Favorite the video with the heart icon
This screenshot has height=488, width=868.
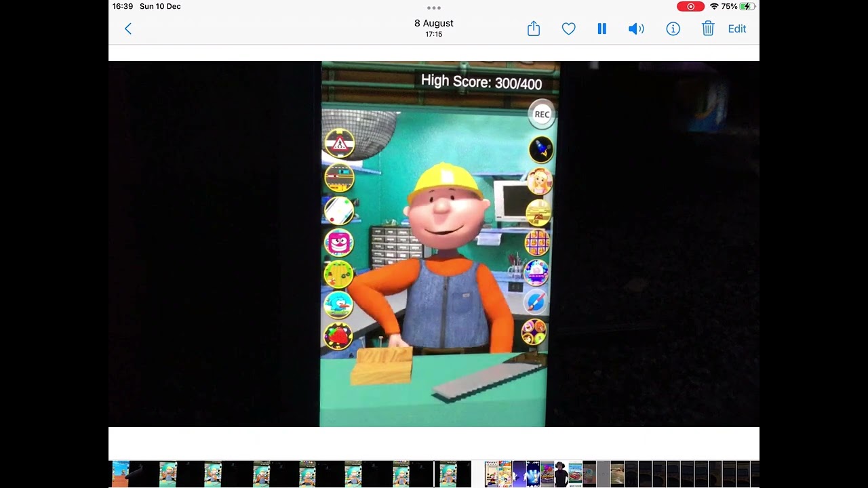point(569,28)
